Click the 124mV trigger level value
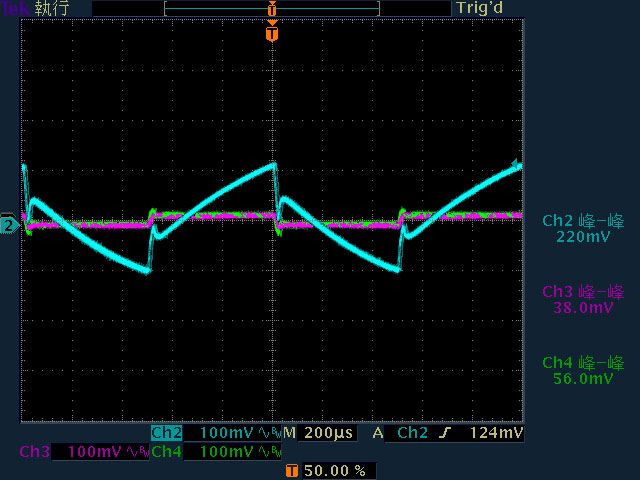The width and height of the screenshot is (640, 480). (496, 433)
